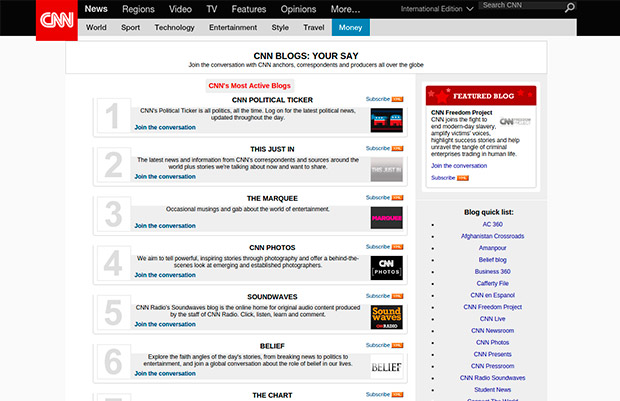Screen dimensions: 620x401
Task: Open CNN Pressroom in quick list
Action: (492, 366)
